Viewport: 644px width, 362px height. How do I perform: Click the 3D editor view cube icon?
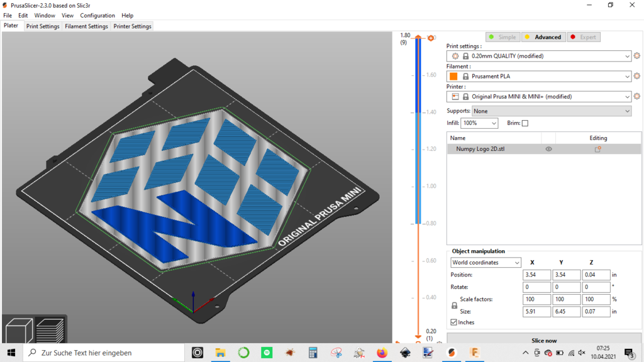(x=19, y=331)
